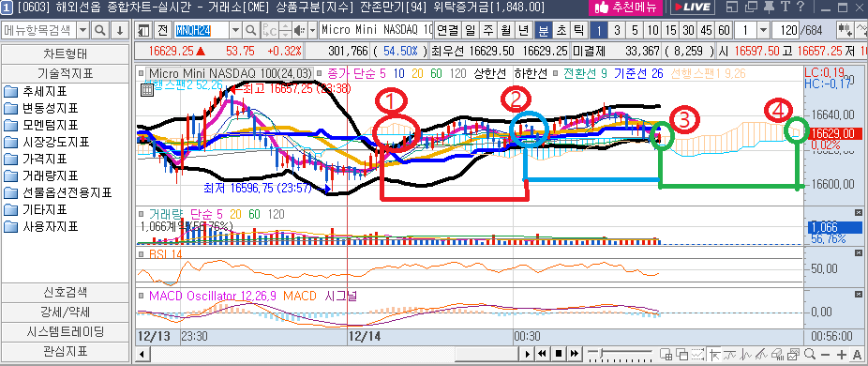The width and height of the screenshot is (868, 366).
Task: Click the dotted chart area selection icon in the bottom toolbar
Action: (697, 354)
